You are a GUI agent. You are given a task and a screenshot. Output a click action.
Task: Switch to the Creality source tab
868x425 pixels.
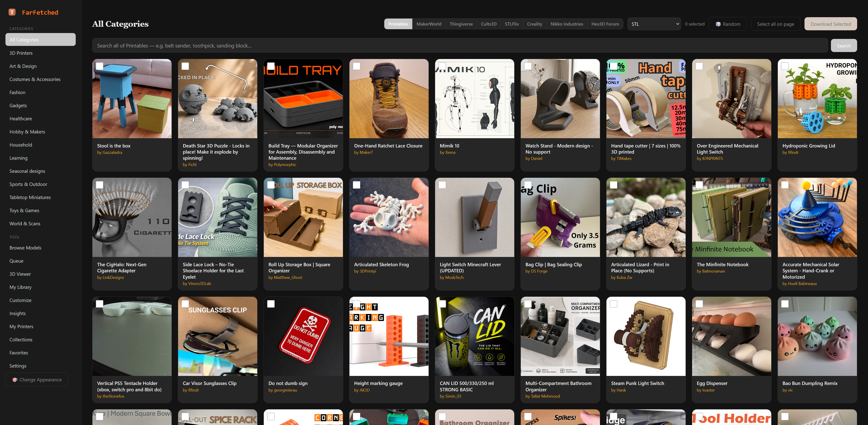pos(534,24)
